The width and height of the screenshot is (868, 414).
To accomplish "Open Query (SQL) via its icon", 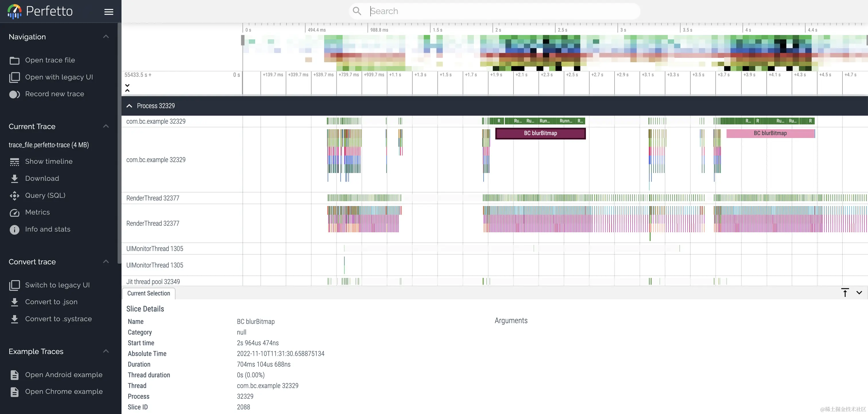I will tap(14, 196).
